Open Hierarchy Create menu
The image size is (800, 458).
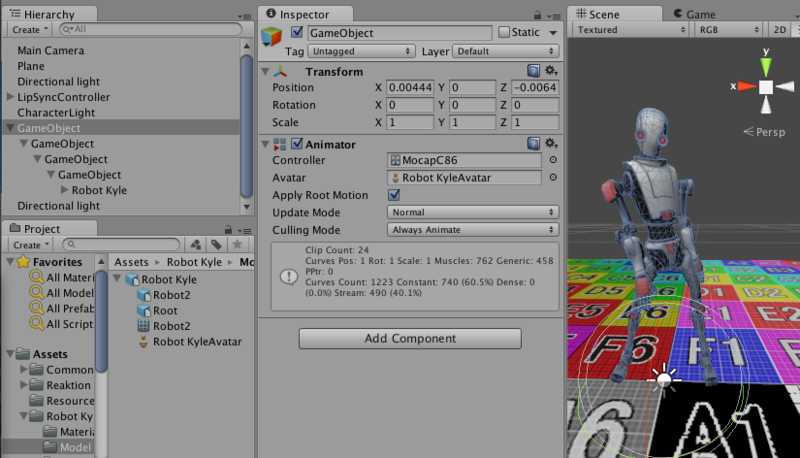click(30, 30)
